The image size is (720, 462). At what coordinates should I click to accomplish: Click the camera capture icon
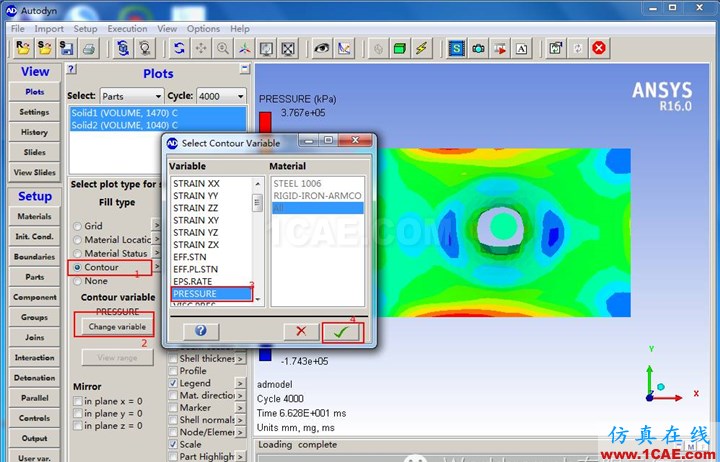478,48
